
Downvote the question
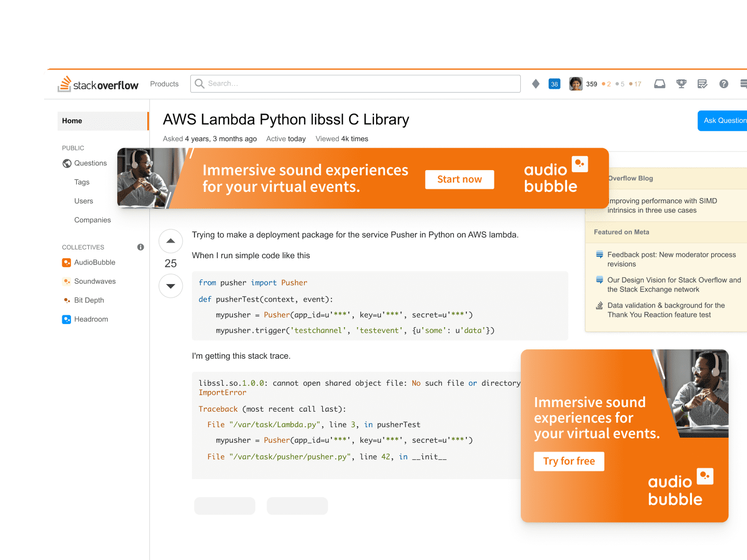pos(171,286)
